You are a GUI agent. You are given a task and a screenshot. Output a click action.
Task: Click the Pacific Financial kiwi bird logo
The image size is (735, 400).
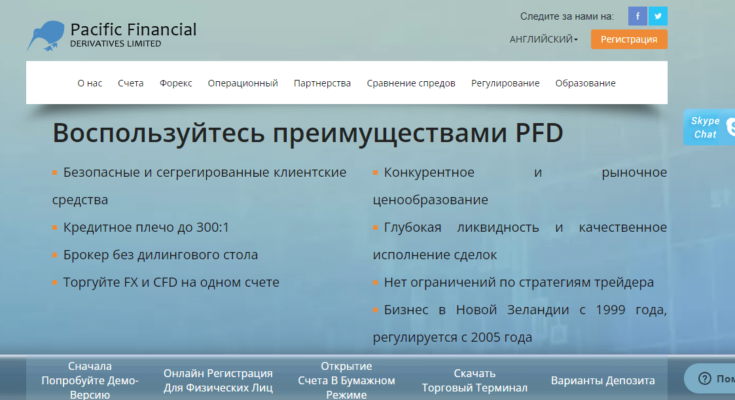point(45,36)
